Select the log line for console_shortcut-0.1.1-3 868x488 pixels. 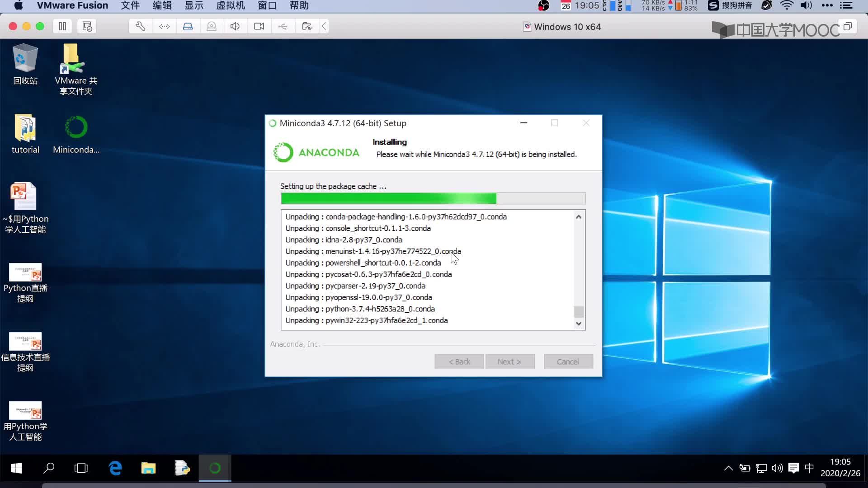click(x=358, y=228)
